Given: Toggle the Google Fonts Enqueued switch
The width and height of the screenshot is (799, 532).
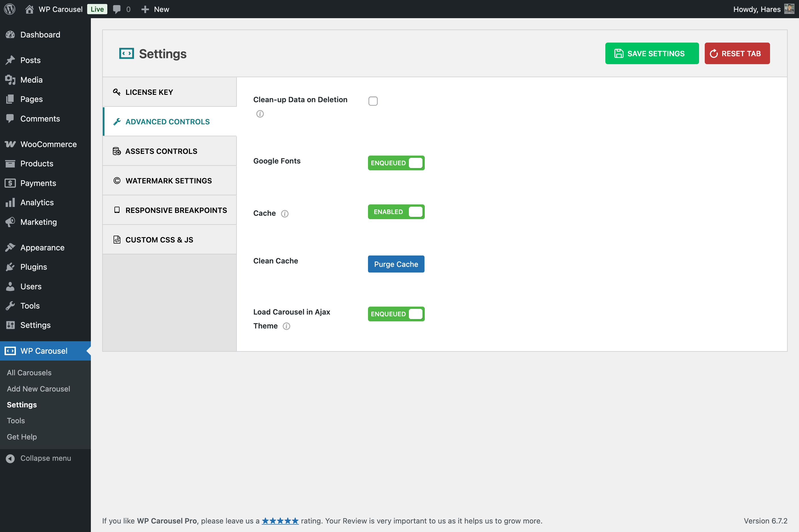Looking at the screenshot, I should pos(396,163).
